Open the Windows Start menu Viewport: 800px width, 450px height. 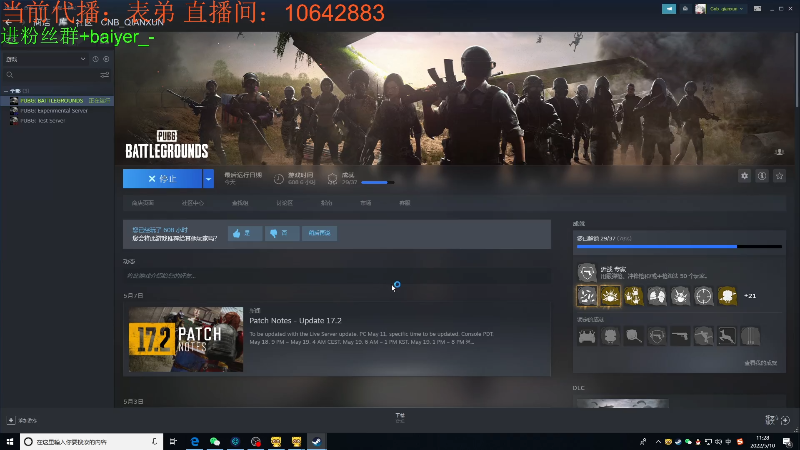point(10,441)
